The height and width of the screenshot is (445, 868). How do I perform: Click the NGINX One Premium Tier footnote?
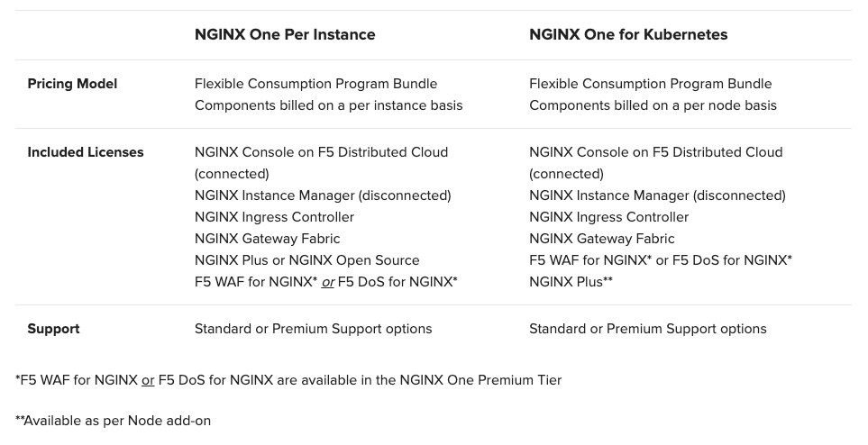[x=288, y=380]
